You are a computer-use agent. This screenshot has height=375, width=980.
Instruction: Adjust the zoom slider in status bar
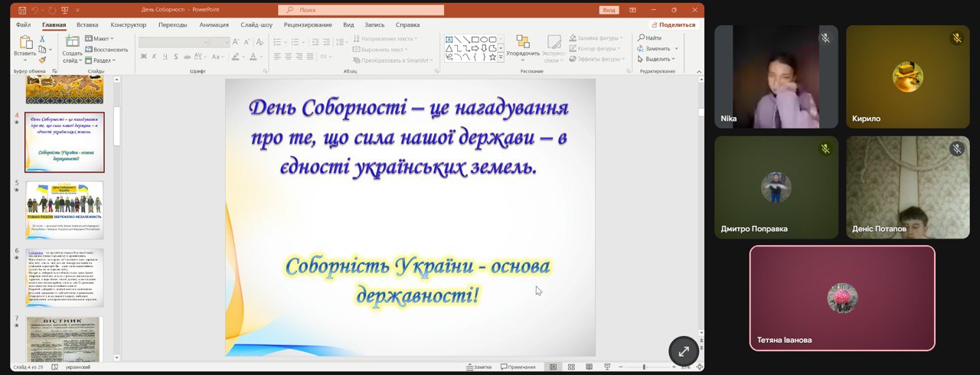(643, 367)
